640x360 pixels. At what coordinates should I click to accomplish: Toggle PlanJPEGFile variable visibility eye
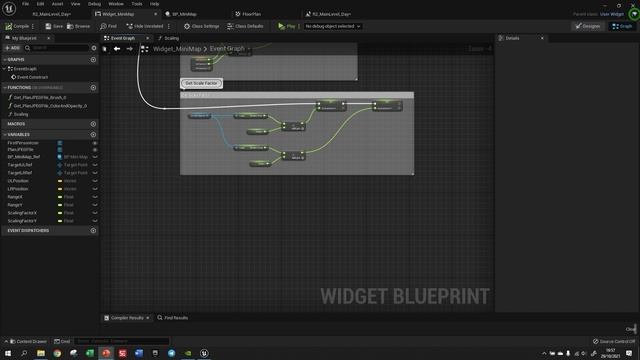click(95, 150)
